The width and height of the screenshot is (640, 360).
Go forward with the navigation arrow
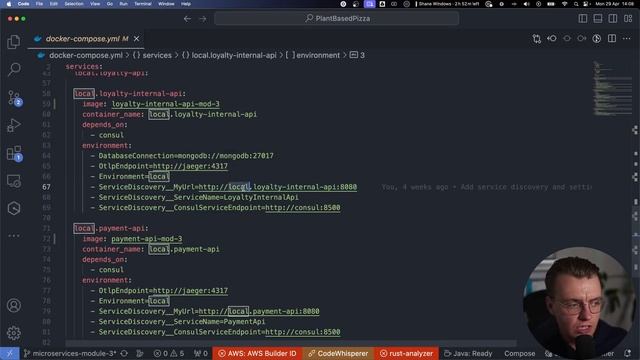tap(202, 19)
